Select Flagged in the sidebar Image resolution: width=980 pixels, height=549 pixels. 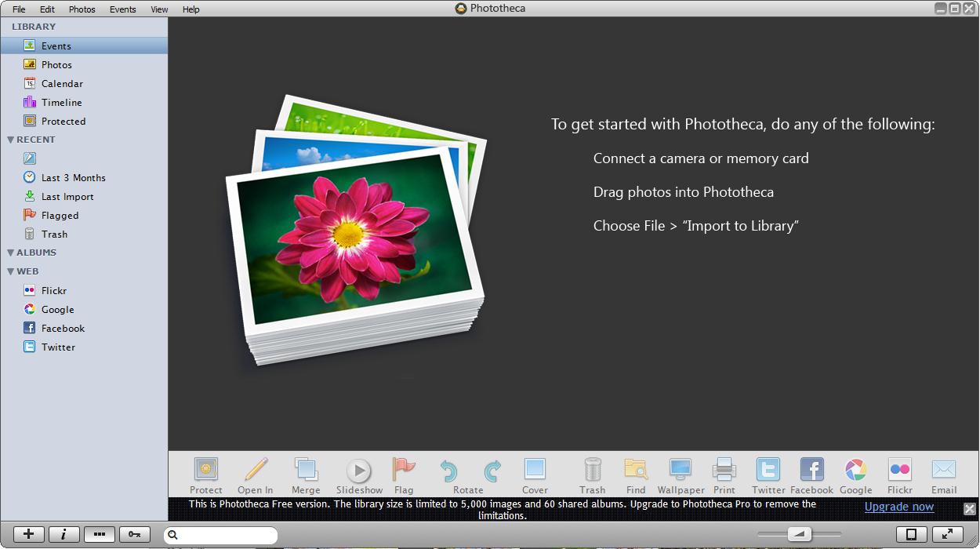pyautogui.click(x=59, y=215)
